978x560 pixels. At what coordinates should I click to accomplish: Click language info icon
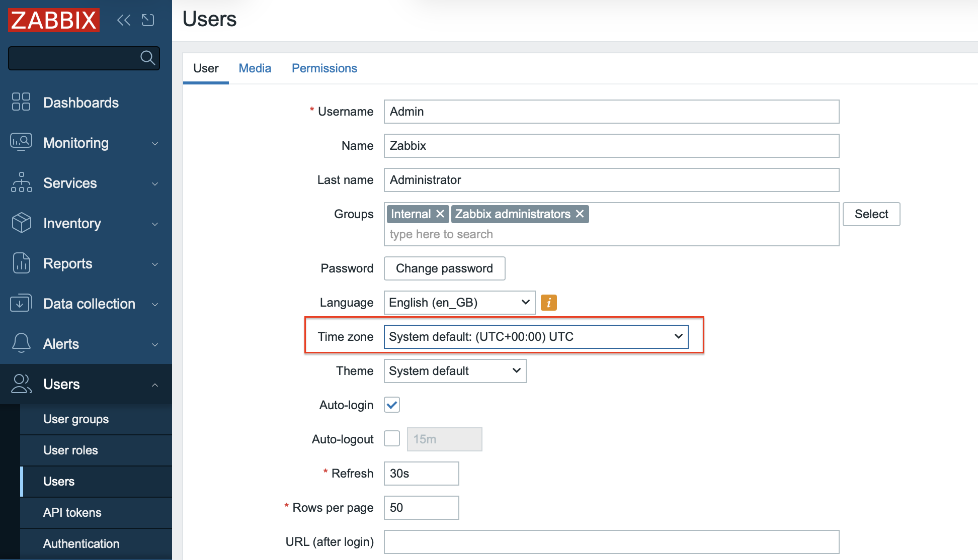point(548,303)
